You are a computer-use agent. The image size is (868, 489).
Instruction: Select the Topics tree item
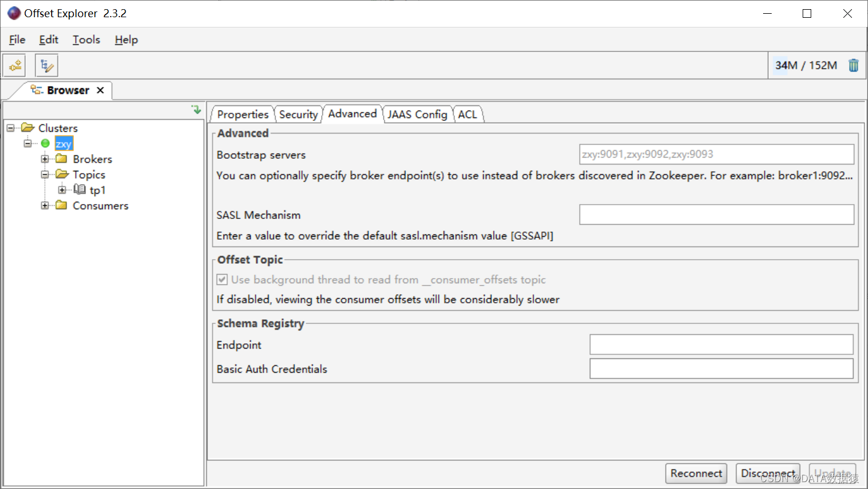tap(89, 174)
